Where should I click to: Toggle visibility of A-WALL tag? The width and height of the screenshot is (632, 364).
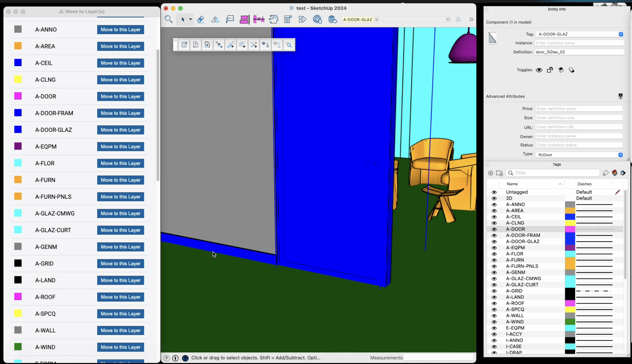[x=494, y=316]
